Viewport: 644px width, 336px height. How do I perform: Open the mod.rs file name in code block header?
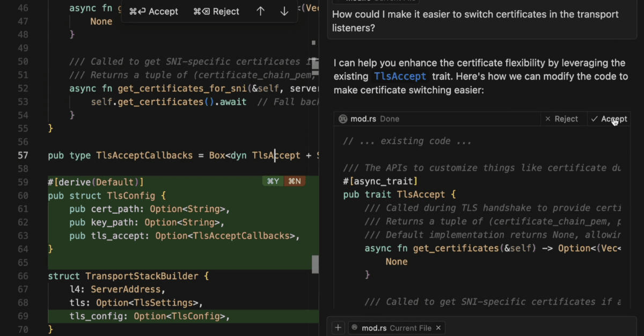tap(364, 119)
